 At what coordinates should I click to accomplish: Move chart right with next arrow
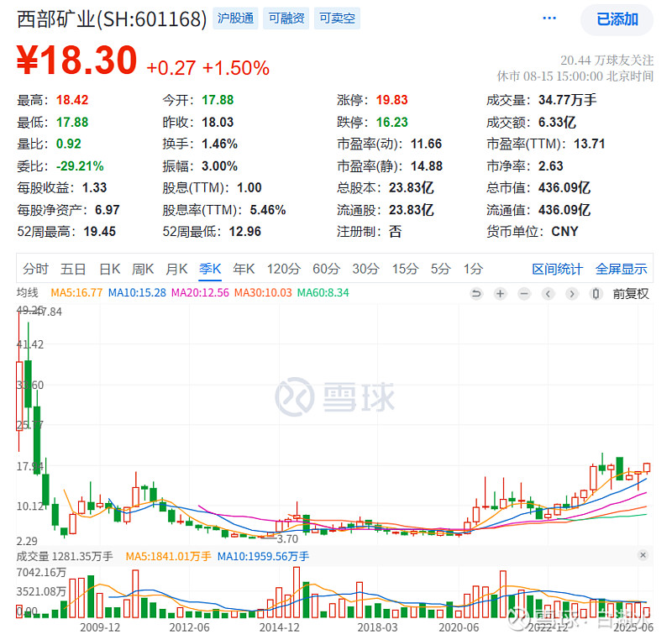tap(572, 294)
